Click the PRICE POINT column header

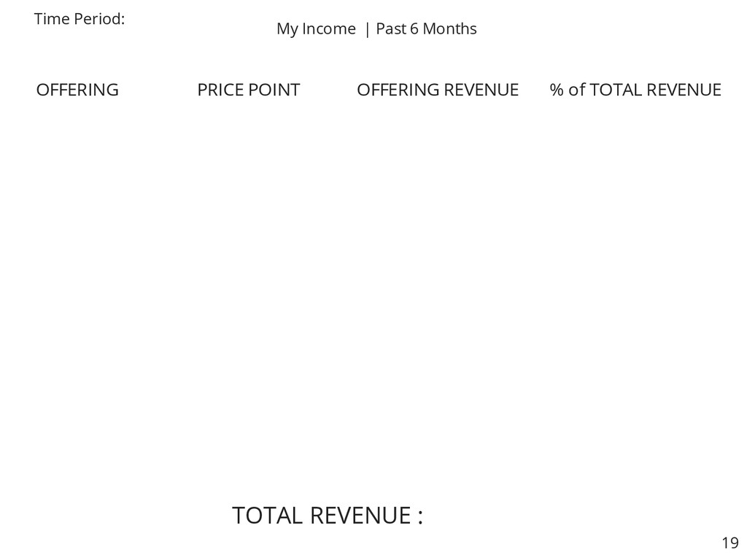(249, 90)
